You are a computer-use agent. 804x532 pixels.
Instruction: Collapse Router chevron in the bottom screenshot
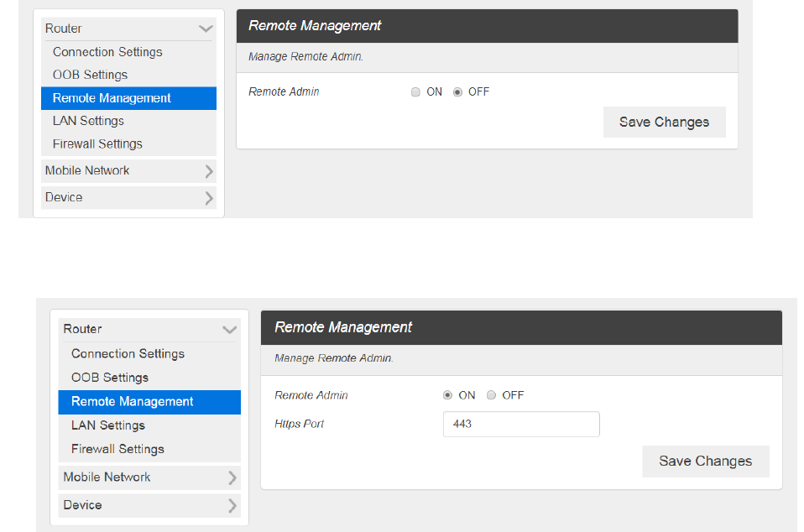229,330
